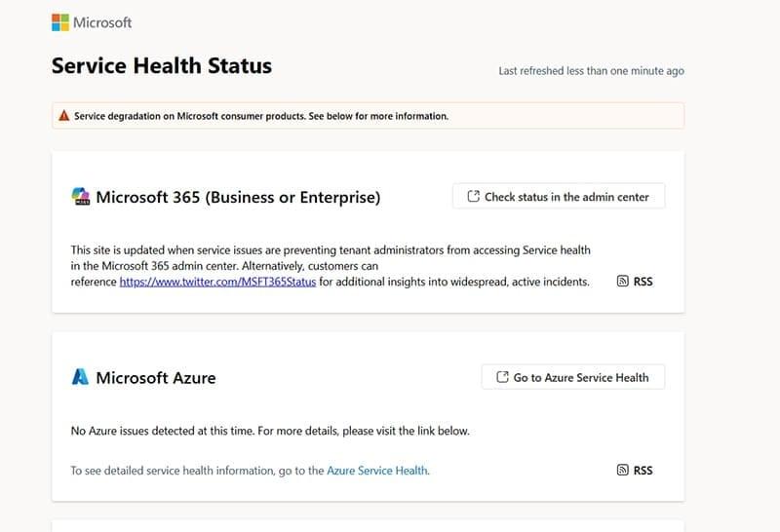Click external-link icon beside Go to Azure label
The image size is (780, 532).
tap(502, 377)
